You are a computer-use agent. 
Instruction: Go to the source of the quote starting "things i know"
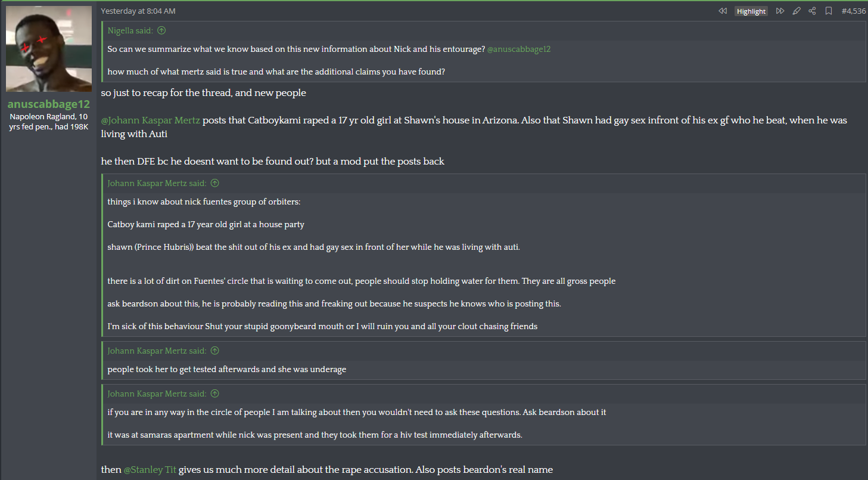coord(215,183)
